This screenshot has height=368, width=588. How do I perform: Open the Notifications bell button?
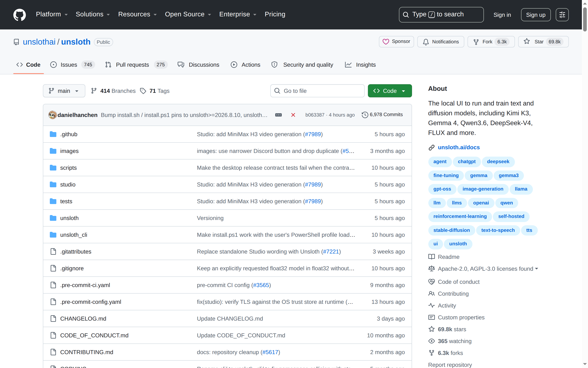[441, 42]
